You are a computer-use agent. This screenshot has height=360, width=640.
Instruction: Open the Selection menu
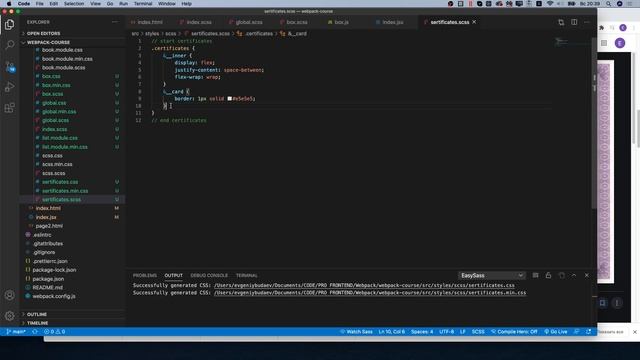coord(74,4)
